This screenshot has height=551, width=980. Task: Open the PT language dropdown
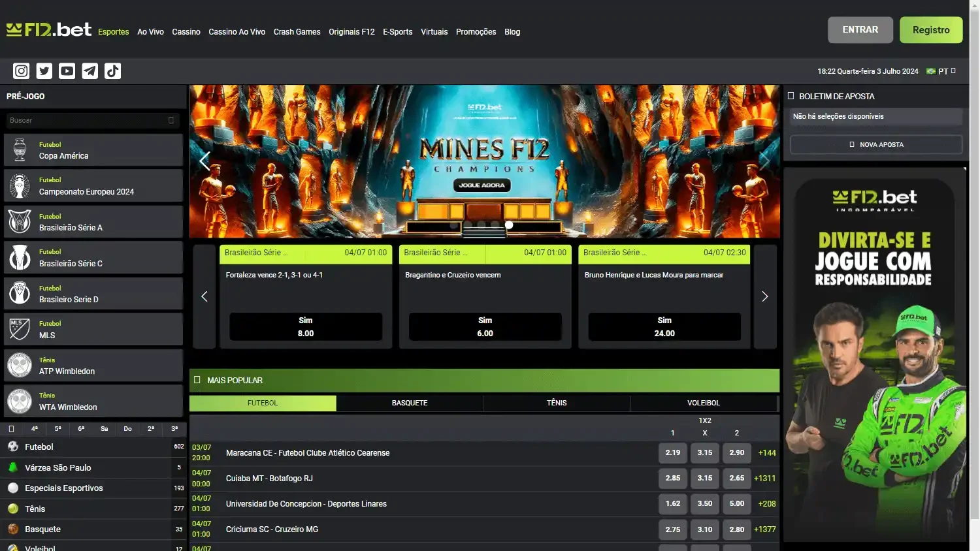[x=947, y=71]
